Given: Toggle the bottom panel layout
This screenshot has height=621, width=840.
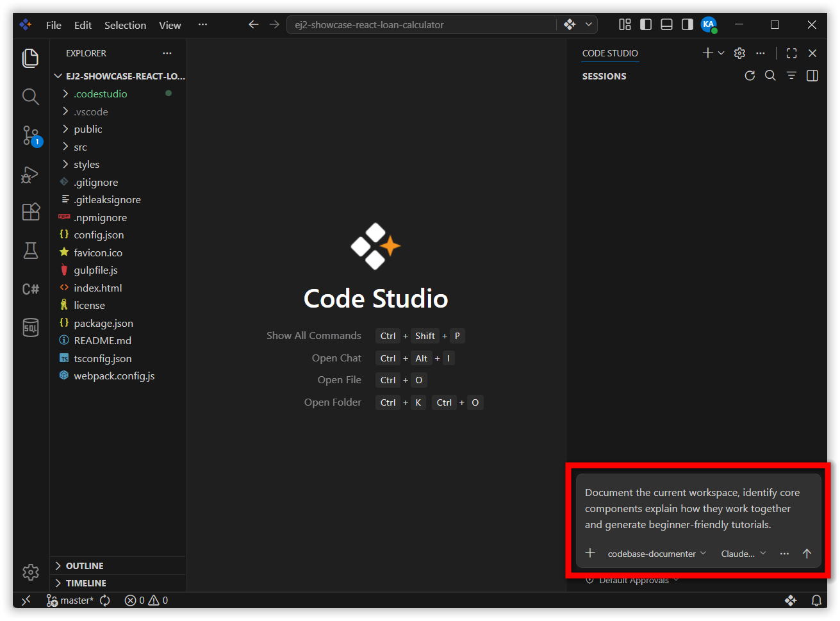Looking at the screenshot, I should 666,24.
